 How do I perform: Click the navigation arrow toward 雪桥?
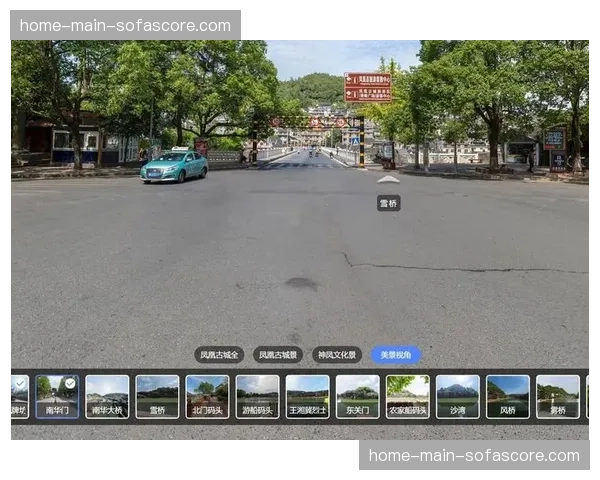click(388, 180)
